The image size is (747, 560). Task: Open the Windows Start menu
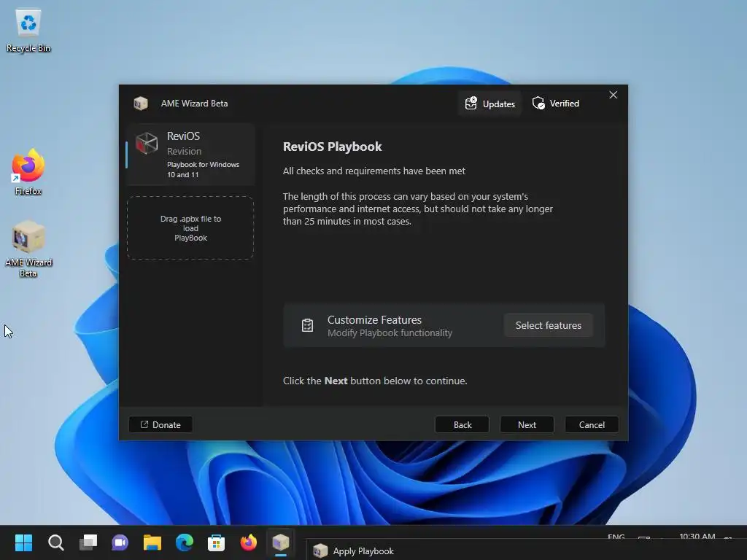click(23, 542)
